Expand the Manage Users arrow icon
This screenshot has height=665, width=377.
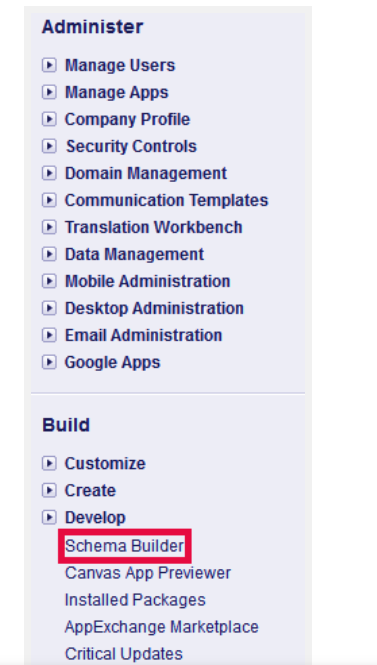tap(49, 65)
